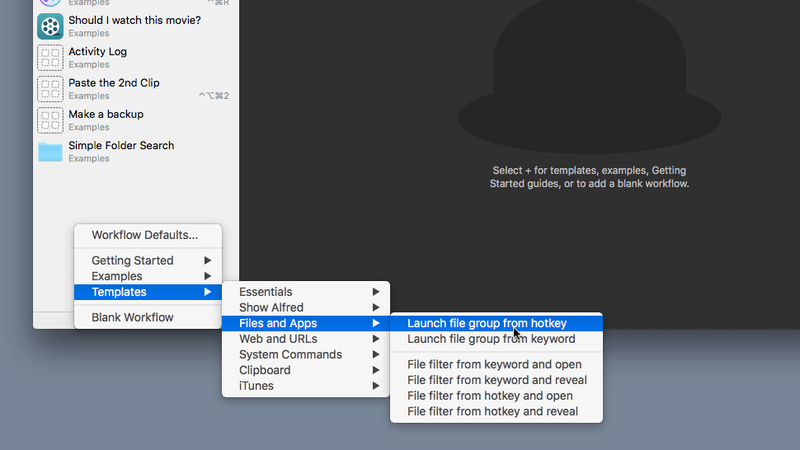Click the arrow next to Examples
Screen dimensions: 800x450
point(208,276)
